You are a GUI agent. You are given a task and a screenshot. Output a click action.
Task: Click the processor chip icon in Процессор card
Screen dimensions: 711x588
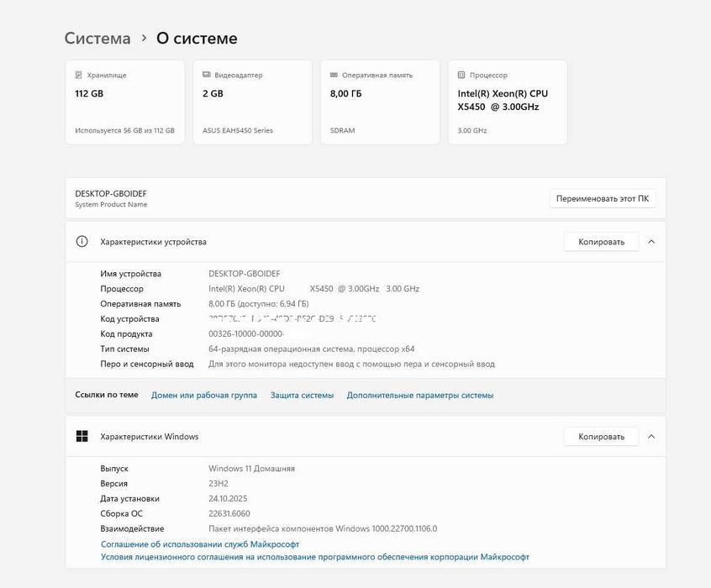pos(461,75)
